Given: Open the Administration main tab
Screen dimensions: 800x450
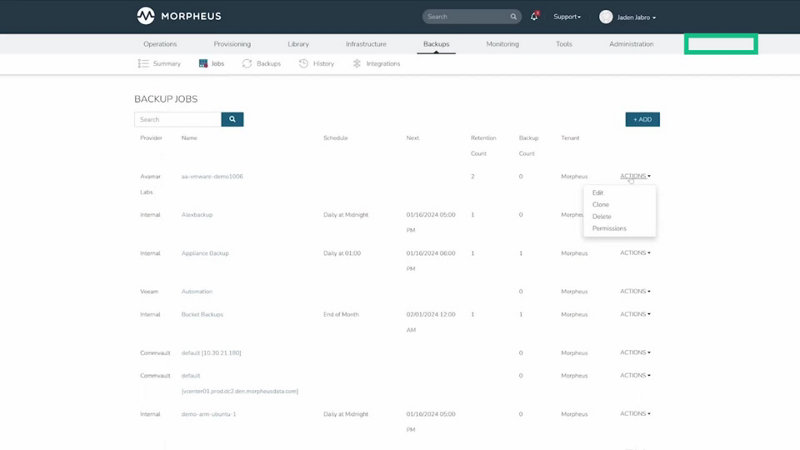Looking at the screenshot, I should (631, 44).
